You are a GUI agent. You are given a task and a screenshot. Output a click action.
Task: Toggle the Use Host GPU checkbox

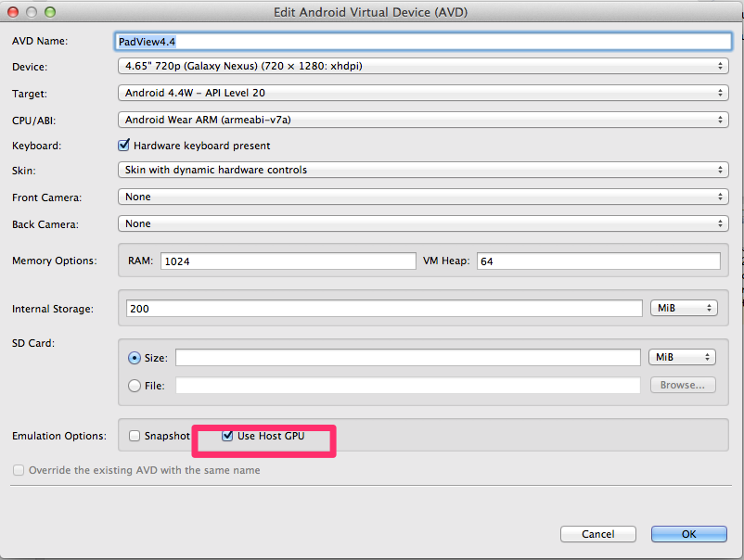point(227,436)
